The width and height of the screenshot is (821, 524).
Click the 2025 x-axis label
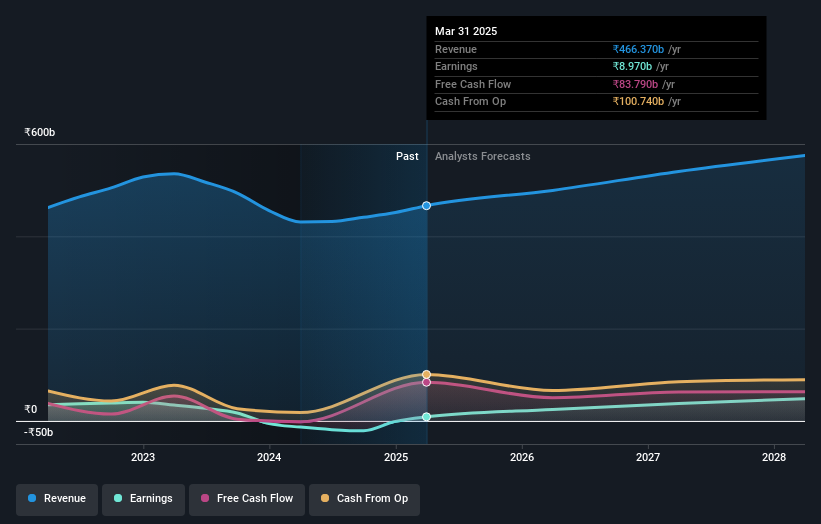pyautogui.click(x=396, y=457)
